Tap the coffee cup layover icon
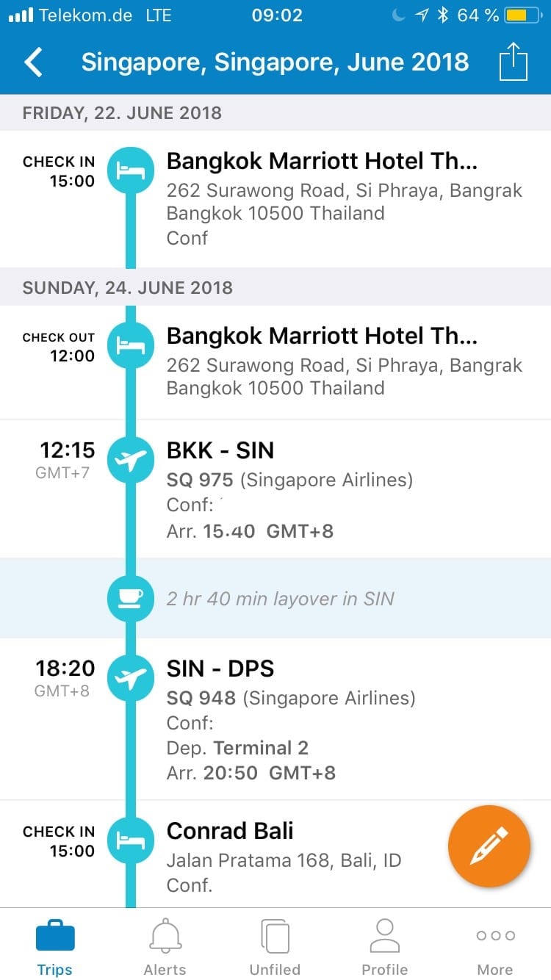 tap(131, 598)
